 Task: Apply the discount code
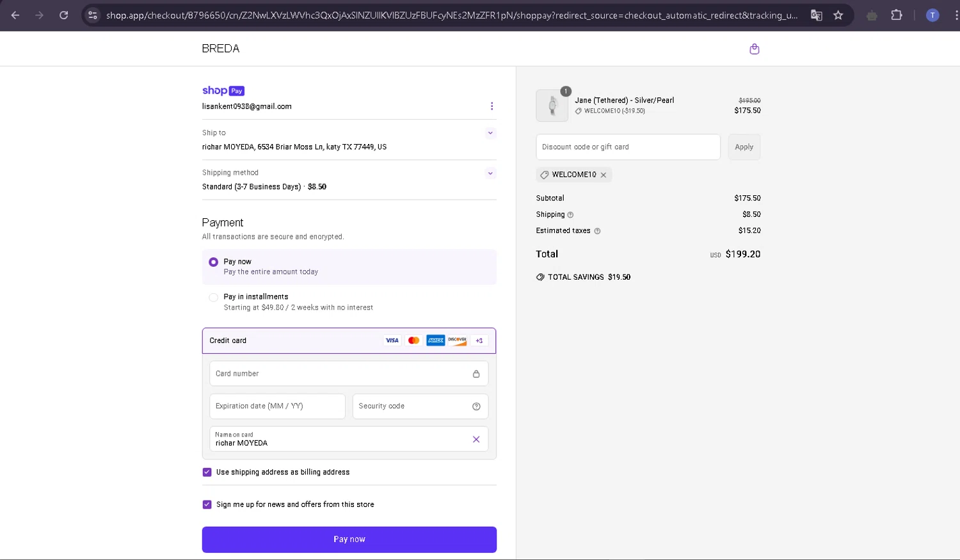744,147
